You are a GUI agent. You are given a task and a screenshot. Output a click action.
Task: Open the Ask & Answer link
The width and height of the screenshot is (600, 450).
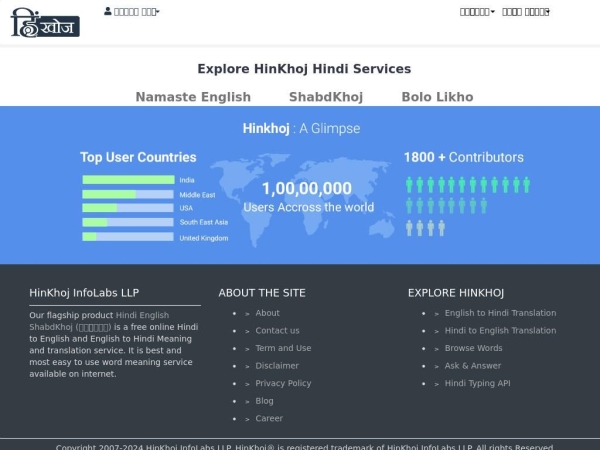(x=473, y=366)
